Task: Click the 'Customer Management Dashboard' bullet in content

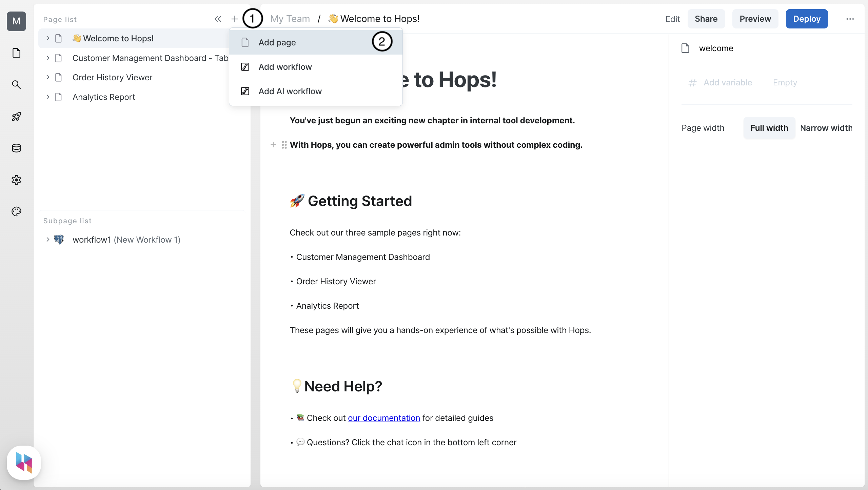Action: pyautogui.click(x=363, y=257)
